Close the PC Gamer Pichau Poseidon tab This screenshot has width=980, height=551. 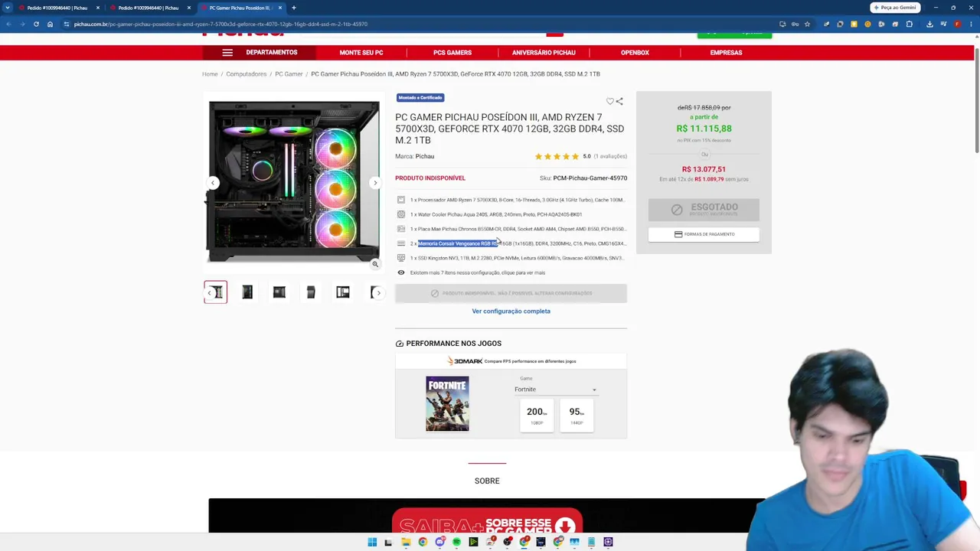[280, 8]
